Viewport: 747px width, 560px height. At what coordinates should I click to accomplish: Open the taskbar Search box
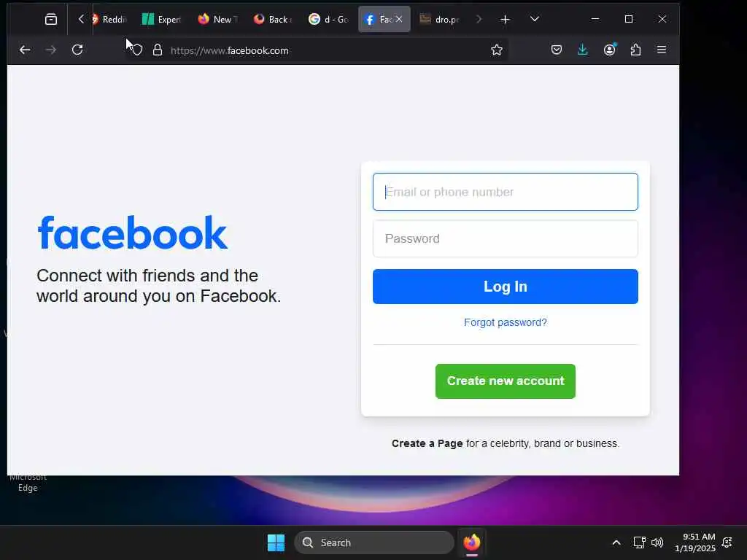(x=374, y=542)
